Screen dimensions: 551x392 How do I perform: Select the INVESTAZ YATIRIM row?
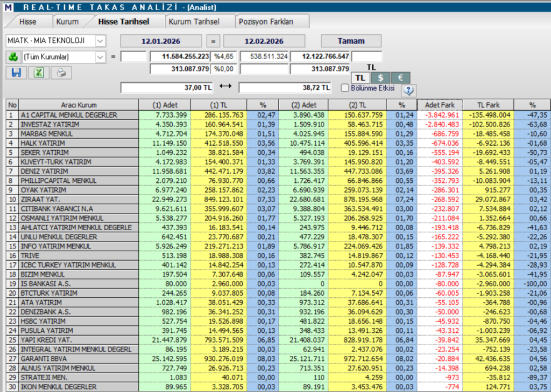[278, 124]
